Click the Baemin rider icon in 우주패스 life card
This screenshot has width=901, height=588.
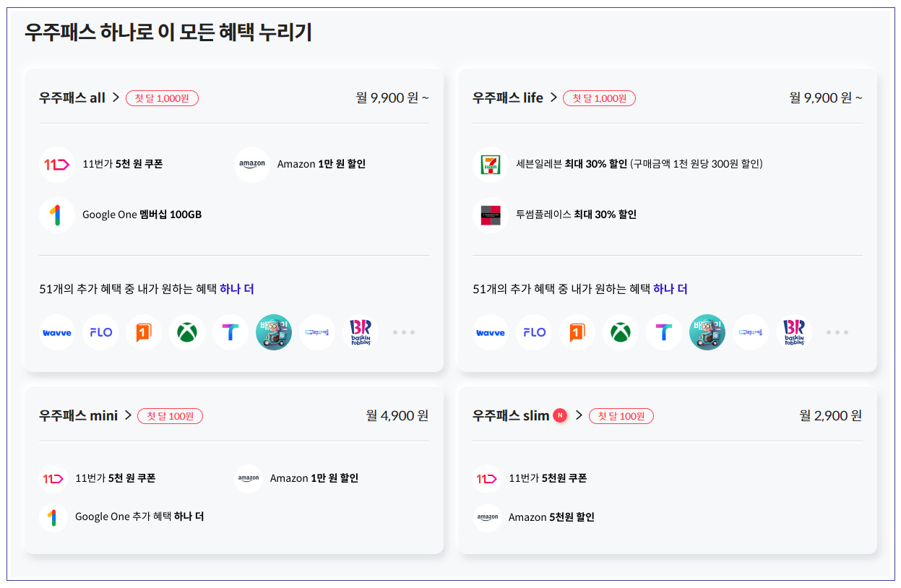click(x=707, y=332)
